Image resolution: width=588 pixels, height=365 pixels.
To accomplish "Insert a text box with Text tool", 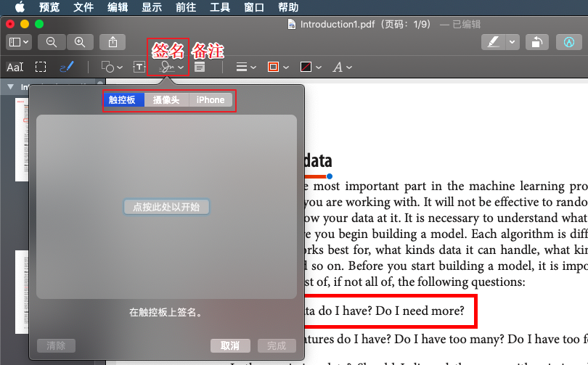I will pos(139,67).
